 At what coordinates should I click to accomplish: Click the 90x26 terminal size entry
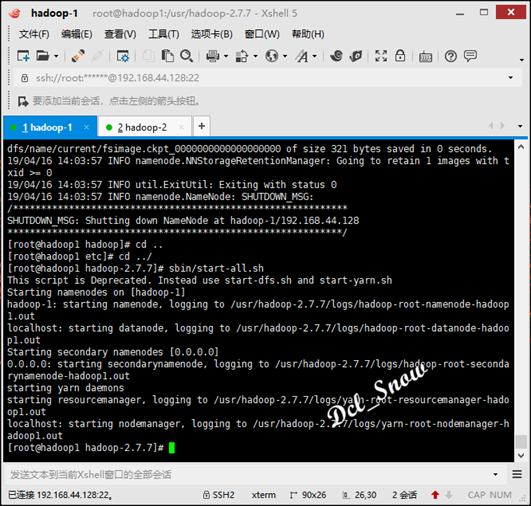click(308, 495)
